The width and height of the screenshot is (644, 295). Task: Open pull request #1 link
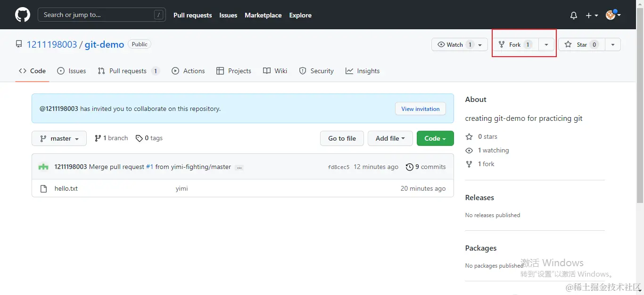149,167
